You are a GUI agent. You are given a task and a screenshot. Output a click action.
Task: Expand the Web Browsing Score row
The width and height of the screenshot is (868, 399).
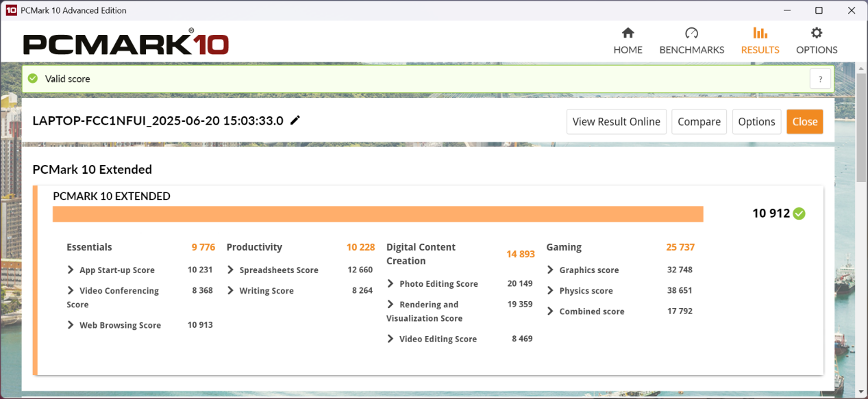[x=71, y=325]
